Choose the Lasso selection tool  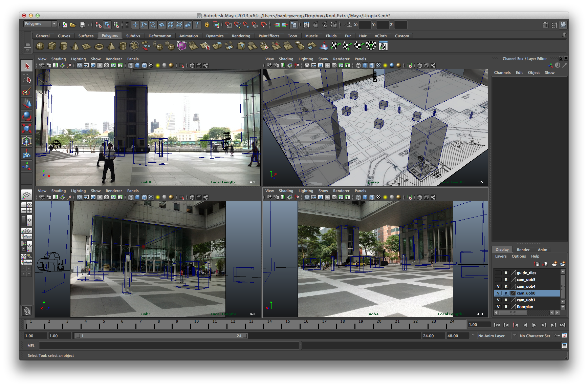pyautogui.click(x=27, y=79)
